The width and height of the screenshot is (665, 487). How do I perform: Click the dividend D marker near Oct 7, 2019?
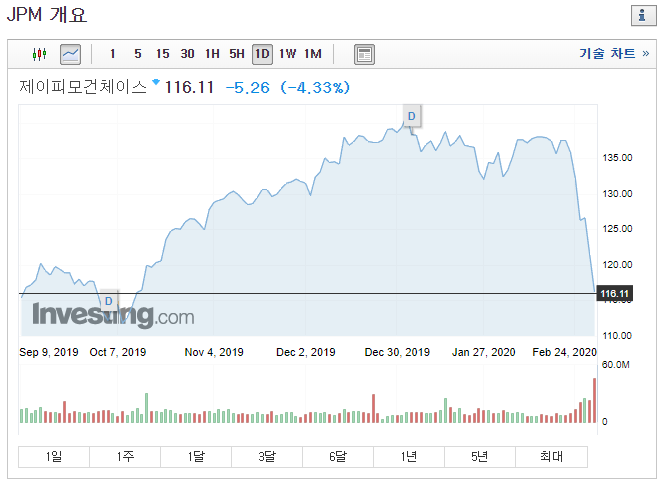click(109, 301)
